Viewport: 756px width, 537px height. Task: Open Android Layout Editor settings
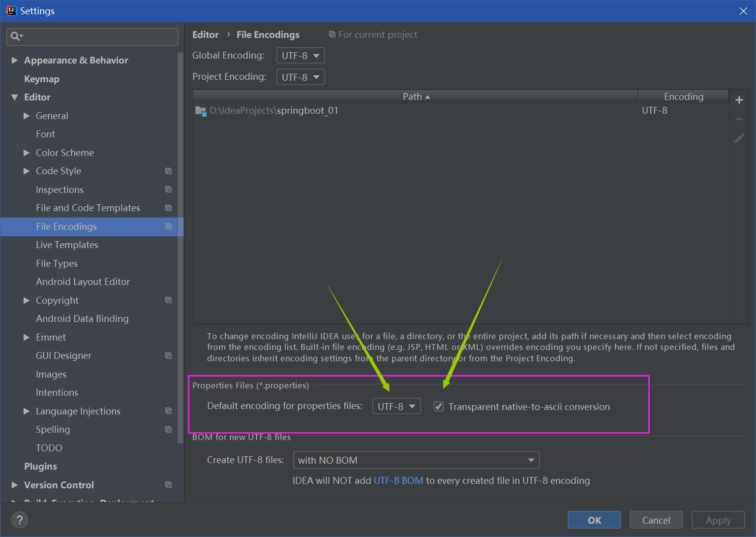83,282
